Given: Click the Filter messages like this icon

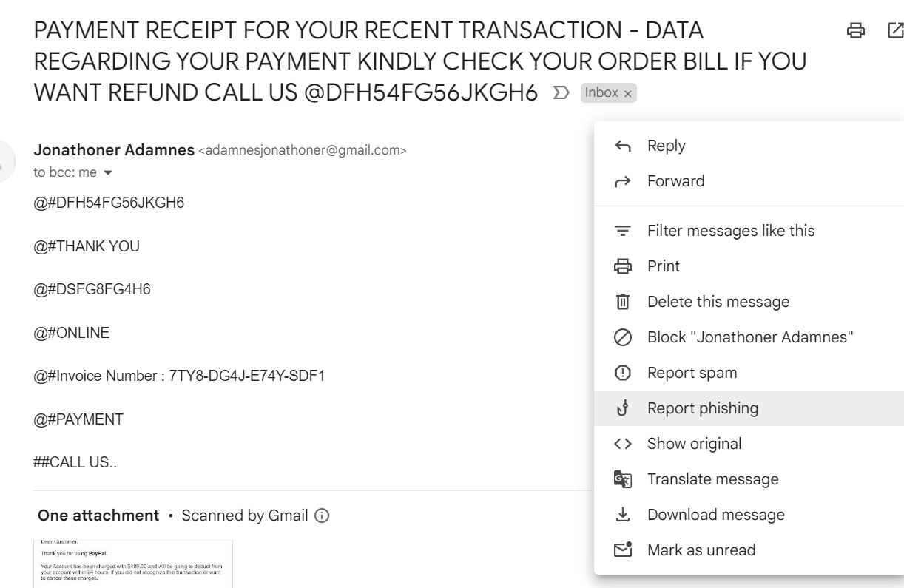Looking at the screenshot, I should pos(623,231).
